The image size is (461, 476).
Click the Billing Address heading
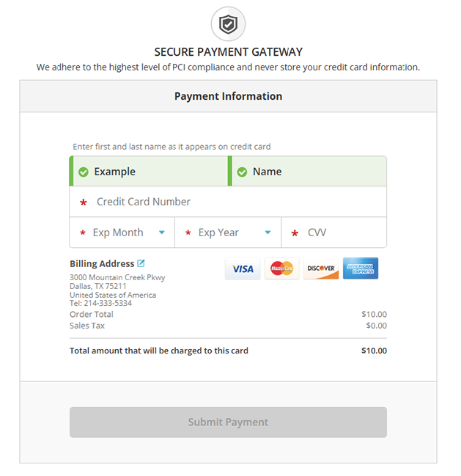click(x=102, y=263)
